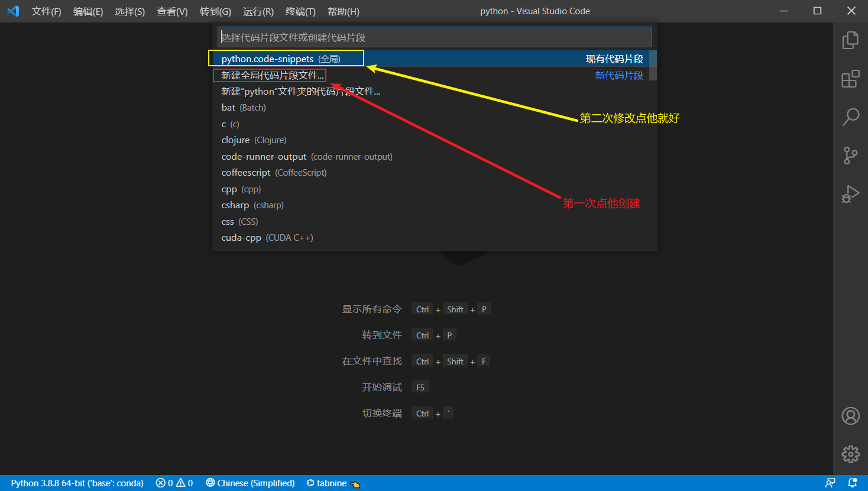
Task: Click tabnine status bar item
Action: pyautogui.click(x=333, y=483)
